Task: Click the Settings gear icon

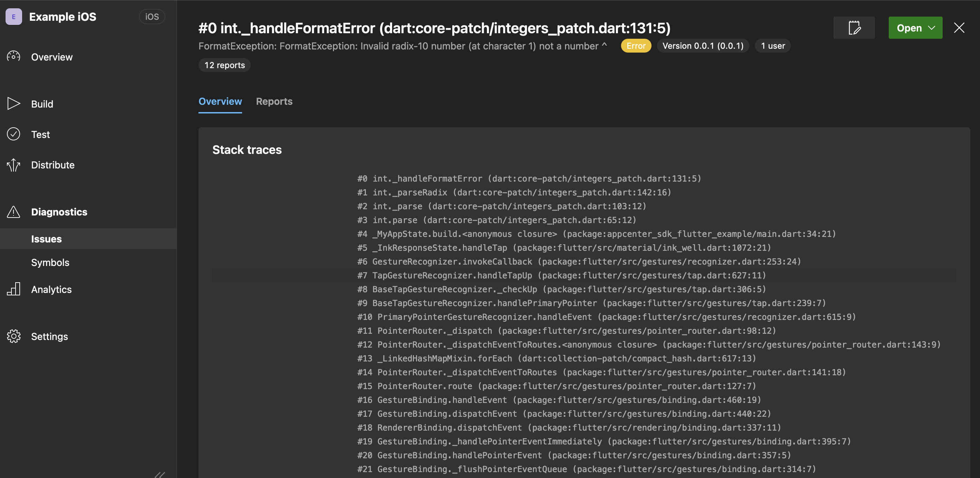Action: click(x=13, y=336)
